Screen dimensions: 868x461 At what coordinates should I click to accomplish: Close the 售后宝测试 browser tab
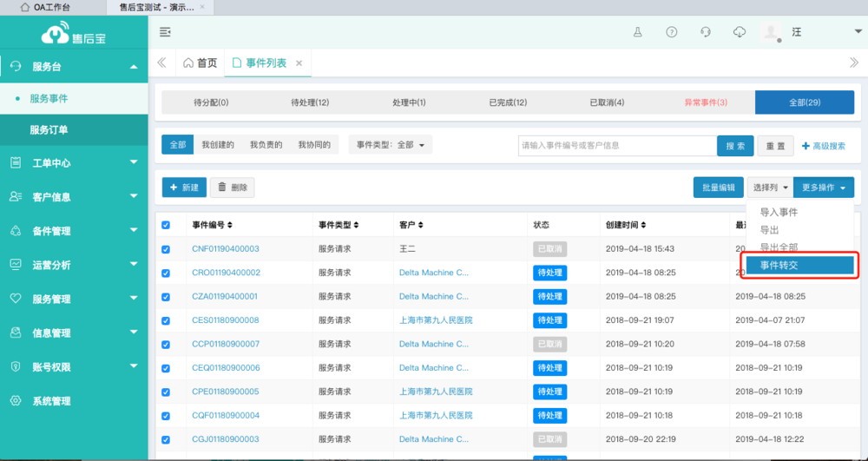(202, 7)
